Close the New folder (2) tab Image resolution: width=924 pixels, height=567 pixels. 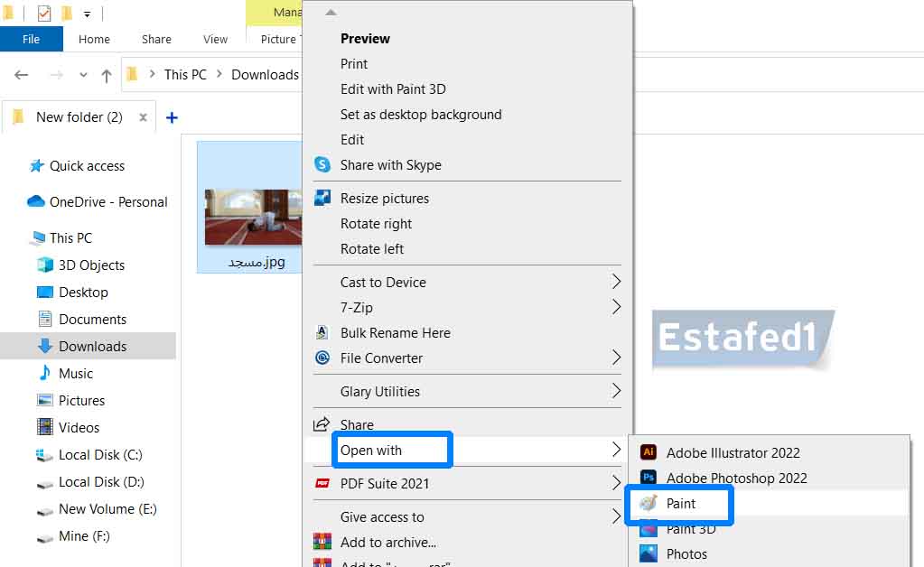(143, 117)
